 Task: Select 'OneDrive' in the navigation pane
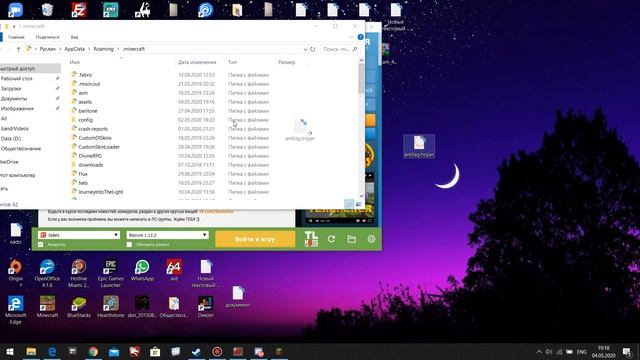coord(9,162)
